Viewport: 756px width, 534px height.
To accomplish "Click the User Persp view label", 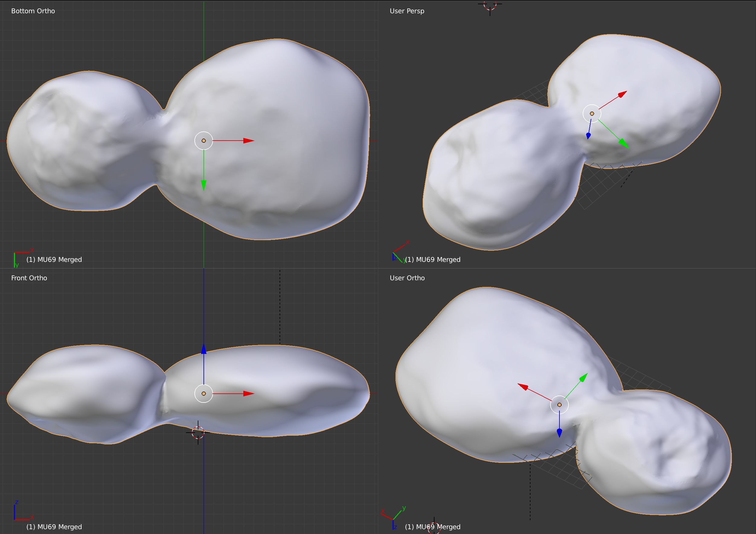I will click(x=407, y=11).
